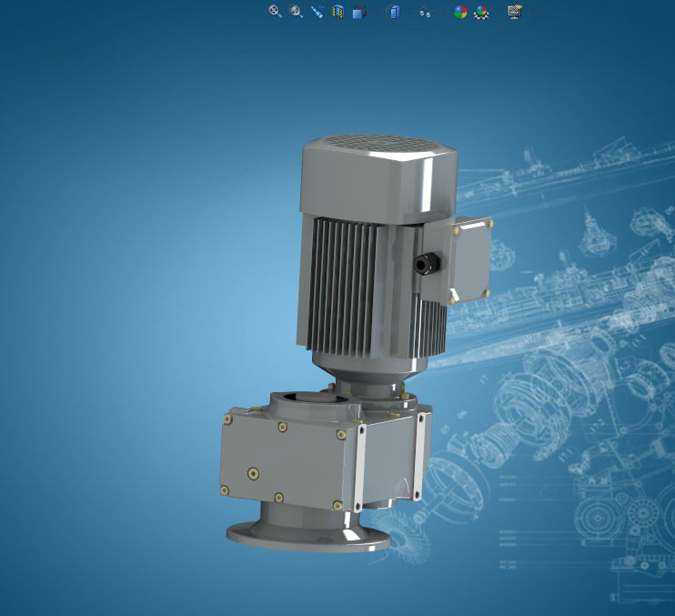The image size is (675, 616).
Task: Click the Zoom to Fit icon
Action: pos(275,12)
